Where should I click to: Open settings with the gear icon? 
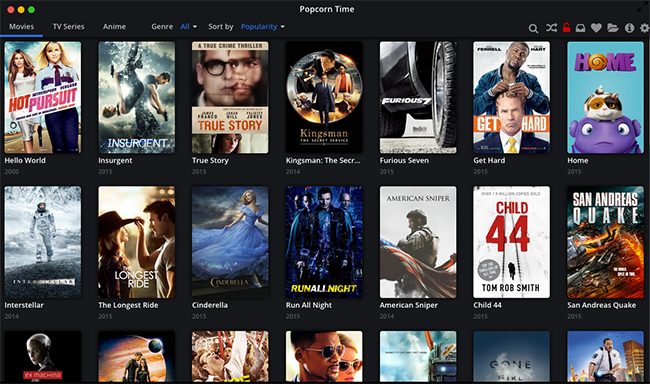645,28
